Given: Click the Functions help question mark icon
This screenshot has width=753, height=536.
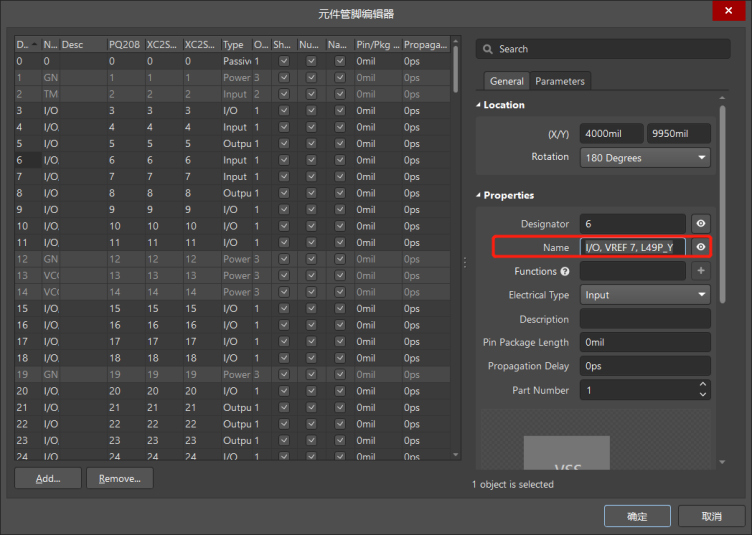Looking at the screenshot, I should 566,272.
